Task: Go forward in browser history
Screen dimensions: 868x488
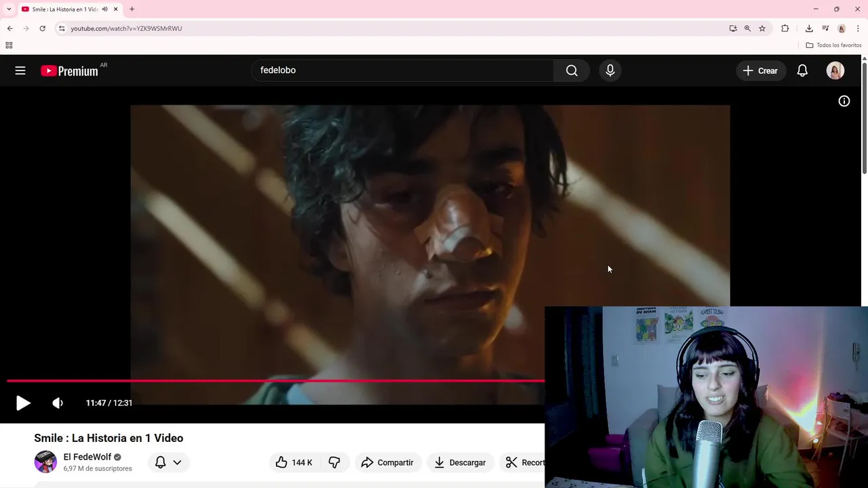Action: [26, 28]
